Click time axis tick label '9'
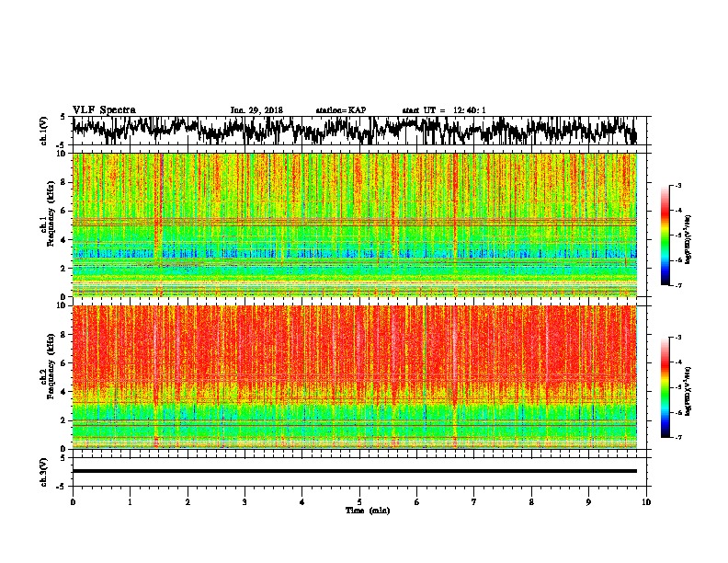728x563 pixels. click(588, 502)
